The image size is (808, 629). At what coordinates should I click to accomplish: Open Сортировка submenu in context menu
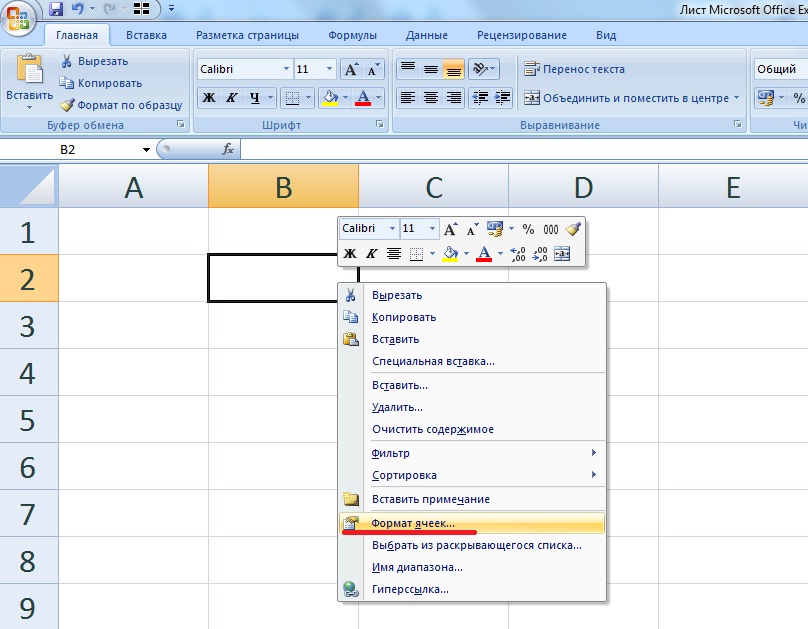click(472, 475)
